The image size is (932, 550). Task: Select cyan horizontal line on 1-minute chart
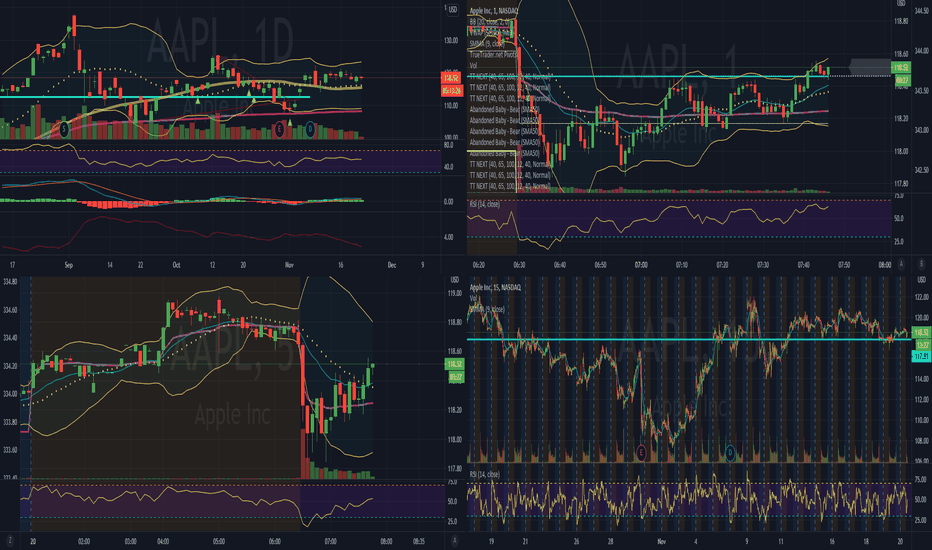679,77
